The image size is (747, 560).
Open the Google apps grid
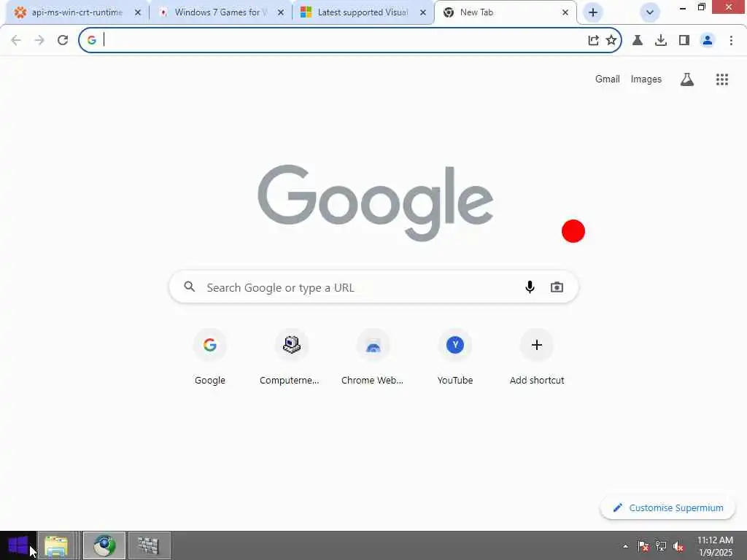(x=722, y=79)
